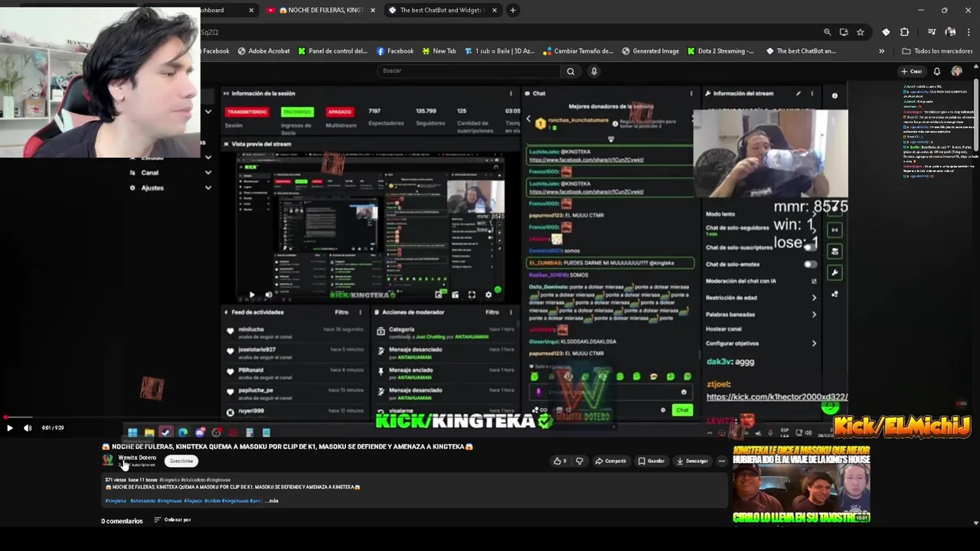Dislike the video with thumbs down
The width and height of the screenshot is (980, 551).
point(580,461)
